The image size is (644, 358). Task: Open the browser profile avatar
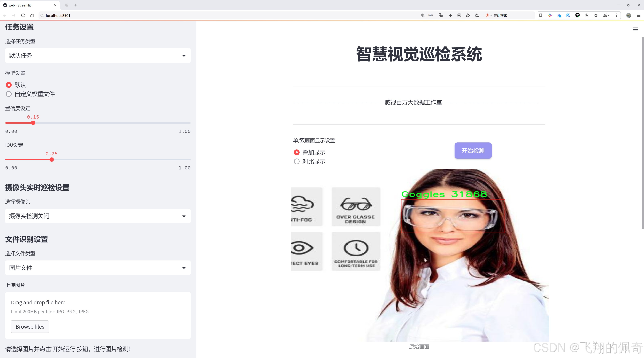click(628, 15)
